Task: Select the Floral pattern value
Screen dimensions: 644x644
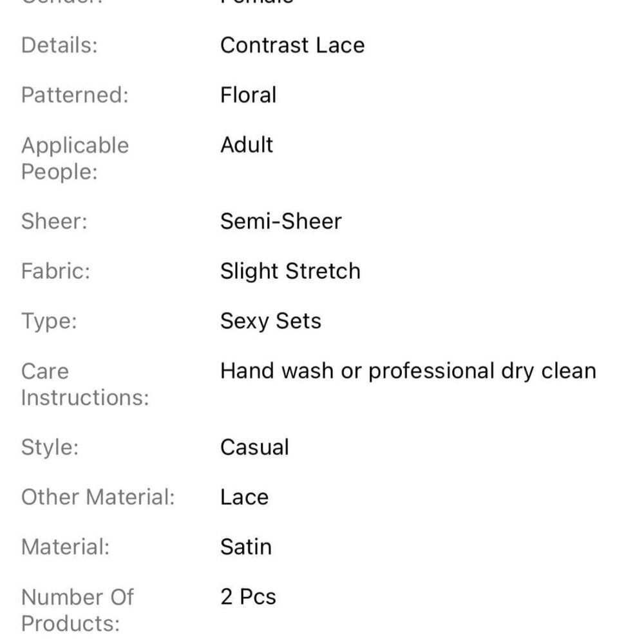Action: coord(248,95)
